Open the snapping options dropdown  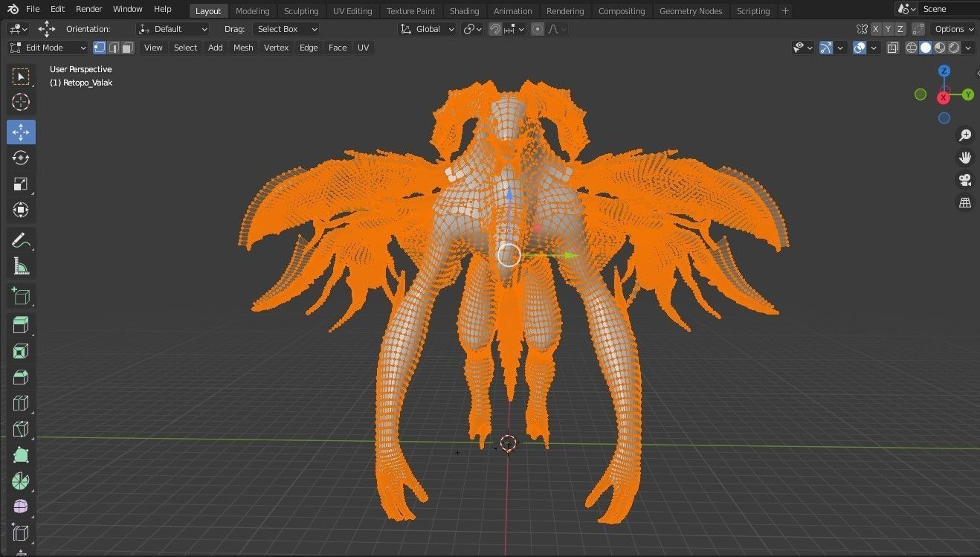tap(514, 29)
